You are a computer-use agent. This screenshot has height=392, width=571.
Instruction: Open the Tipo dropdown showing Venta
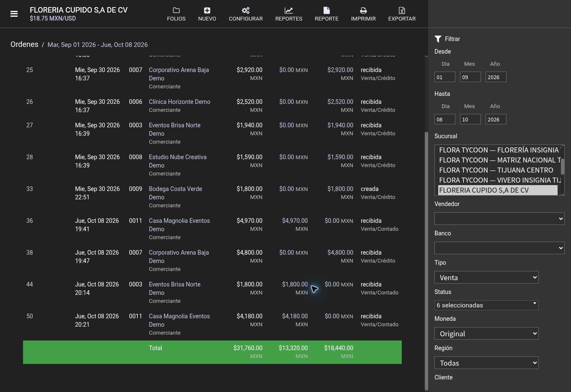486,277
